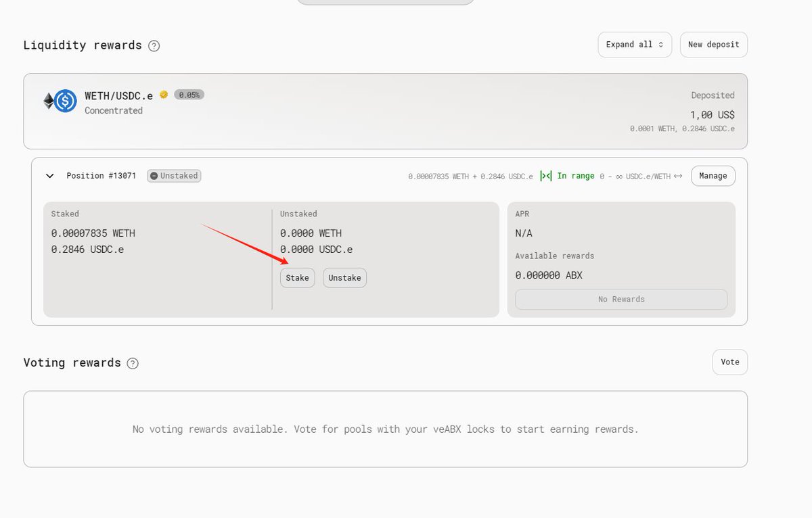Open the Expand all dropdown
Image resolution: width=812 pixels, height=518 pixels.
(635, 45)
